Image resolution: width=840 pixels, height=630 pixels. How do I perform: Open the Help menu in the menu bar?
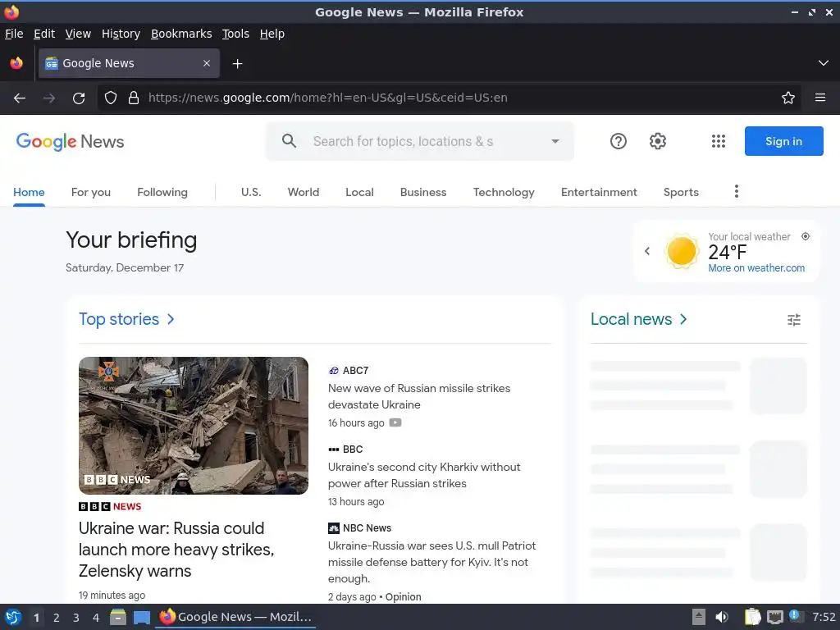[272, 34]
